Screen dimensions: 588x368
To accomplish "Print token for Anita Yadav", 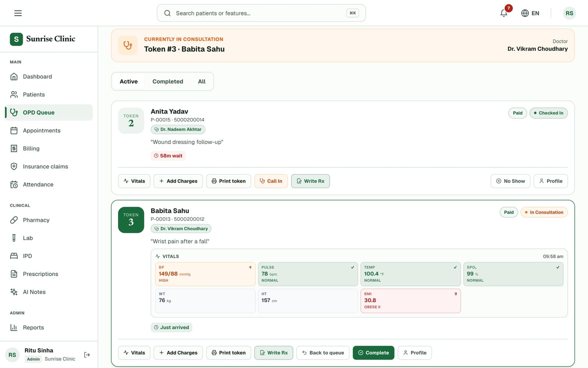I will pos(229,181).
